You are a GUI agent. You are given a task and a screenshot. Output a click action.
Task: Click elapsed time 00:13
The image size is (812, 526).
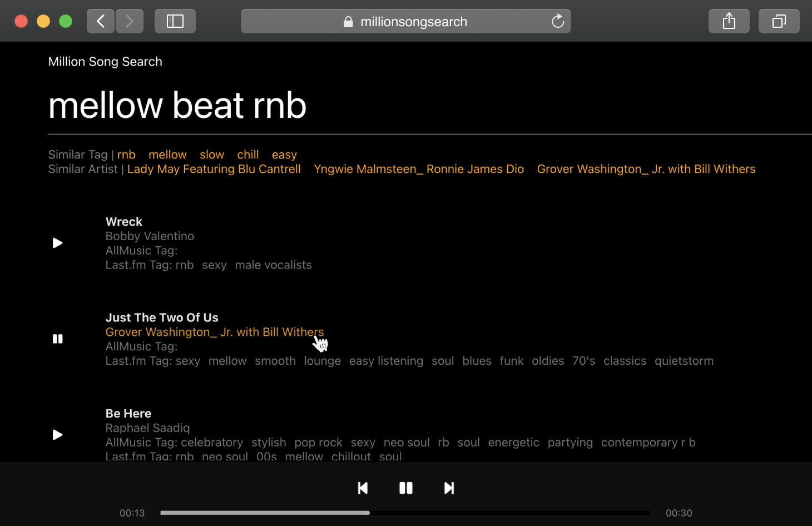tap(132, 513)
